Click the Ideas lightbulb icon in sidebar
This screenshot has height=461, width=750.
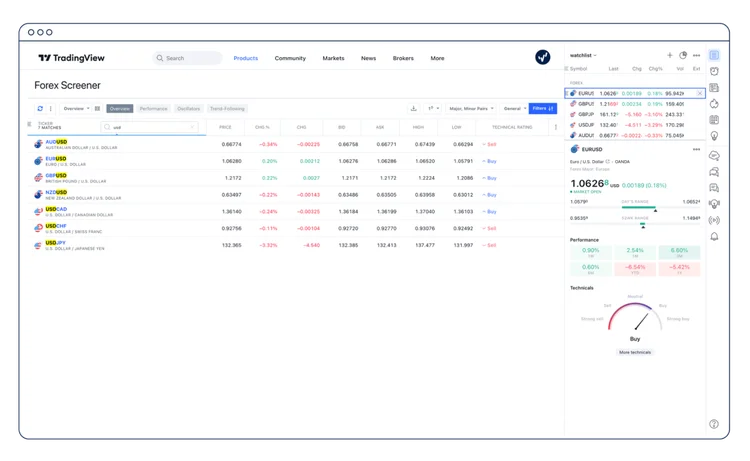tap(714, 136)
